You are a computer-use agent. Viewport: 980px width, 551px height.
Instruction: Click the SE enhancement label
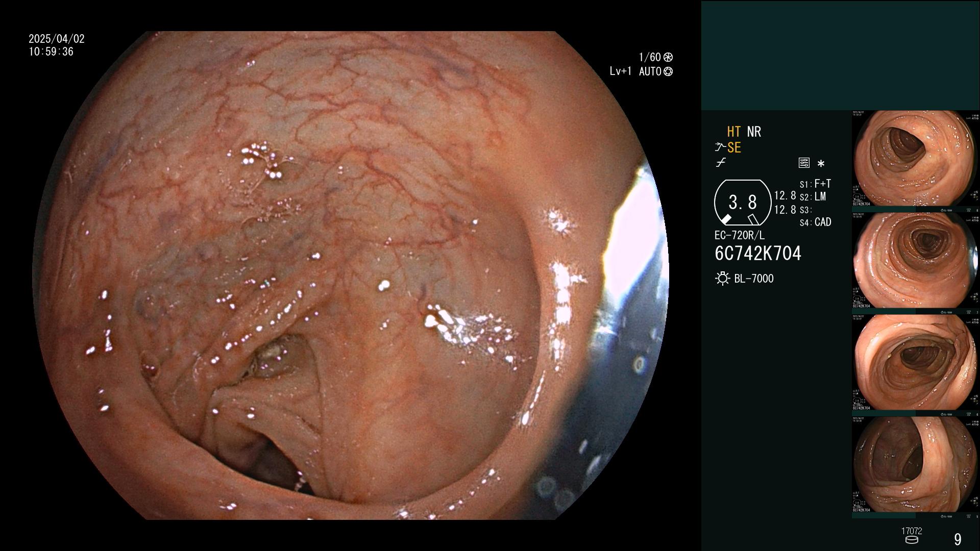pos(734,147)
